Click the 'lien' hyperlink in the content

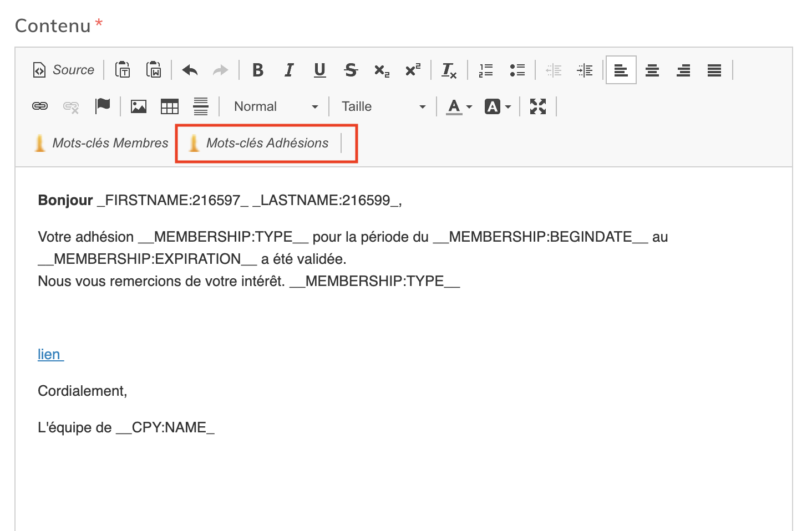50,355
